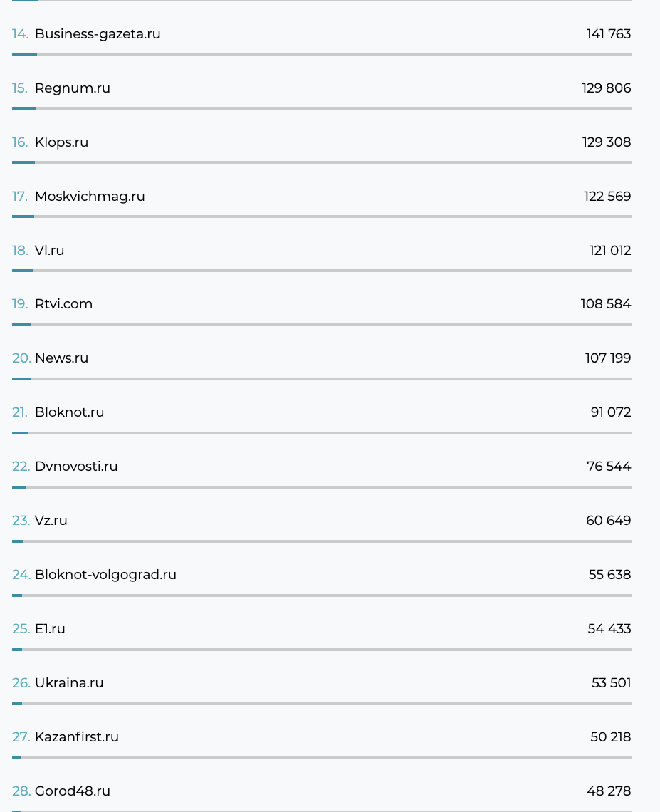
Task: Click the 91 072 count for Bloknot.ru
Action: 611,412
